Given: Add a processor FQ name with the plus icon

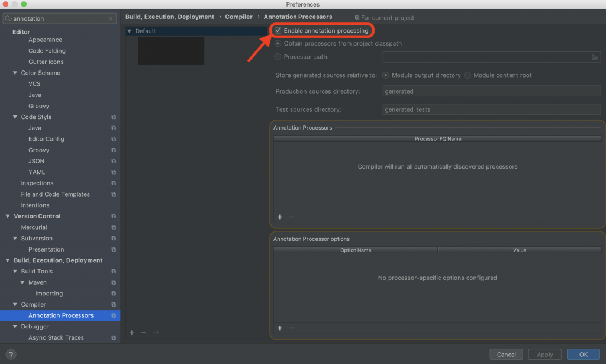Looking at the screenshot, I should [x=279, y=217].
